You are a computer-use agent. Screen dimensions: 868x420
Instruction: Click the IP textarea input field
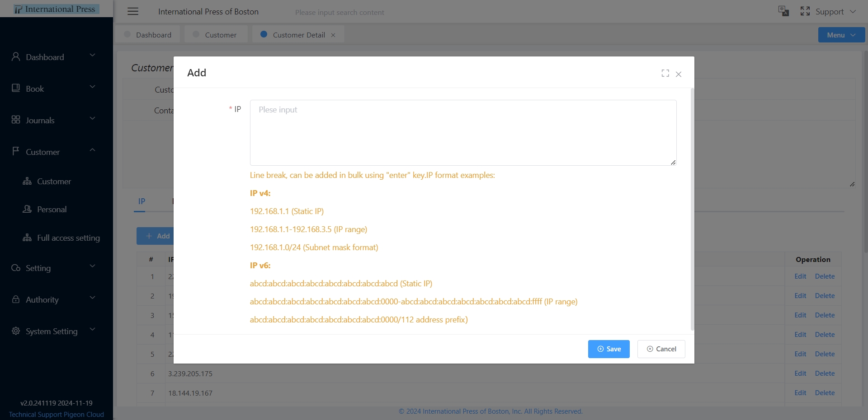coord(463,133)
